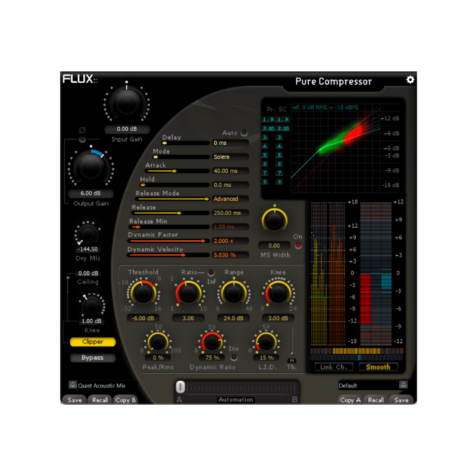Screen dimensions: 476x476
Task: Click the Release slider
Action: [171, 213]
